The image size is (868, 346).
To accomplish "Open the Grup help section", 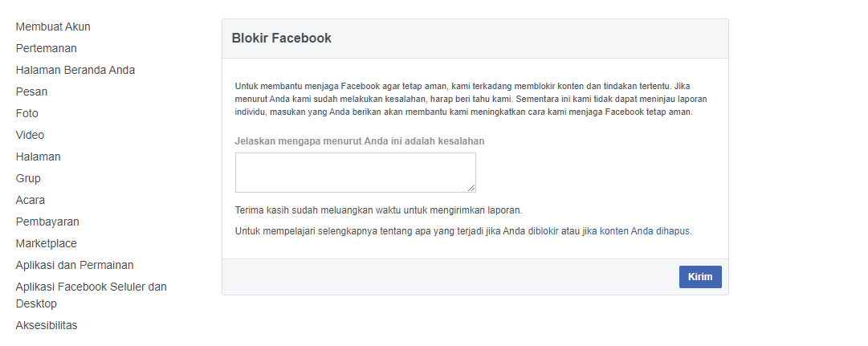I will pyautogui.click(x=28, y=177).
